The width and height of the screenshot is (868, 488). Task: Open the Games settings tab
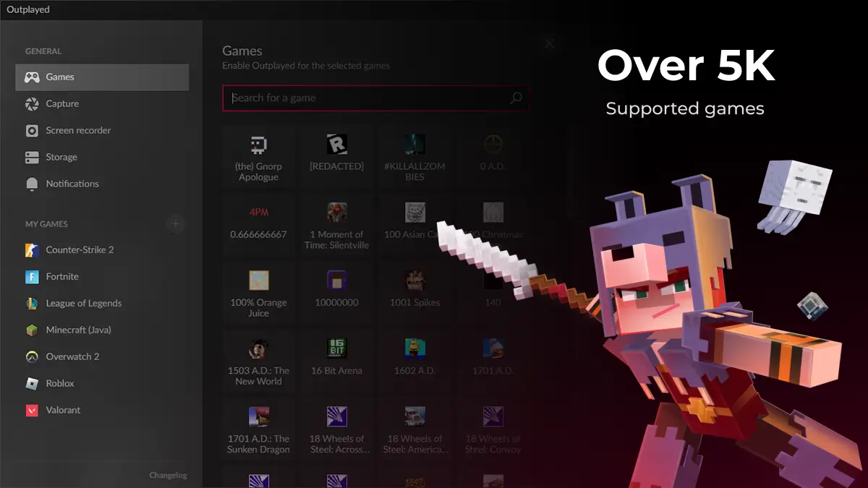[x=102, y=77]
